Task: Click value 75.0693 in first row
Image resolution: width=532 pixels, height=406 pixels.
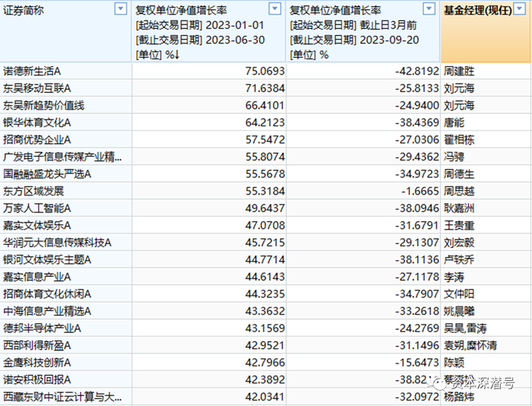Action: click(x=265, y=71)
